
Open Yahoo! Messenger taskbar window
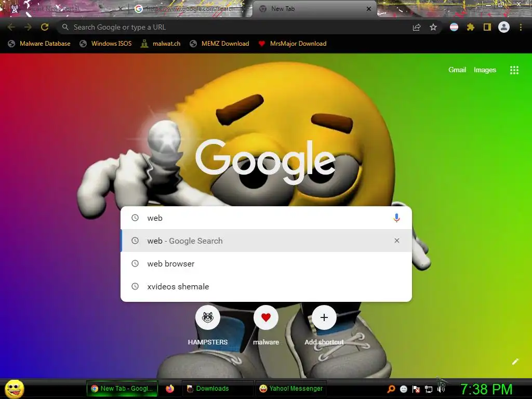(291, 389)
